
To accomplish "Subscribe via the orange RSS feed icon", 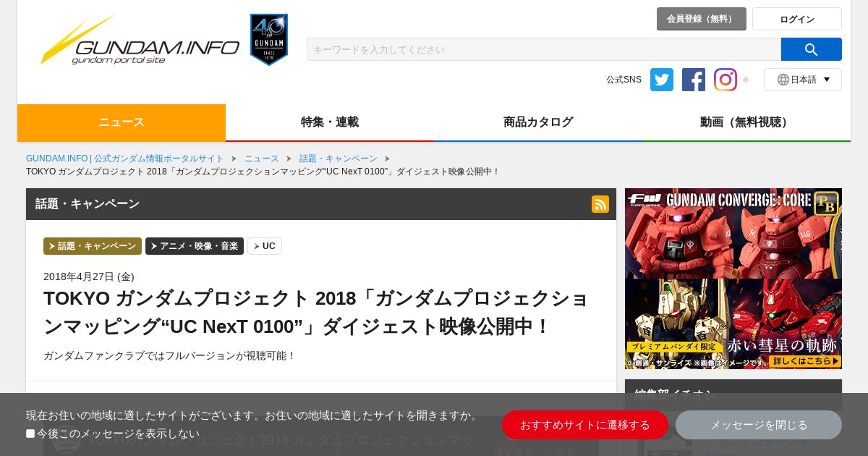I will pos(600,204).
